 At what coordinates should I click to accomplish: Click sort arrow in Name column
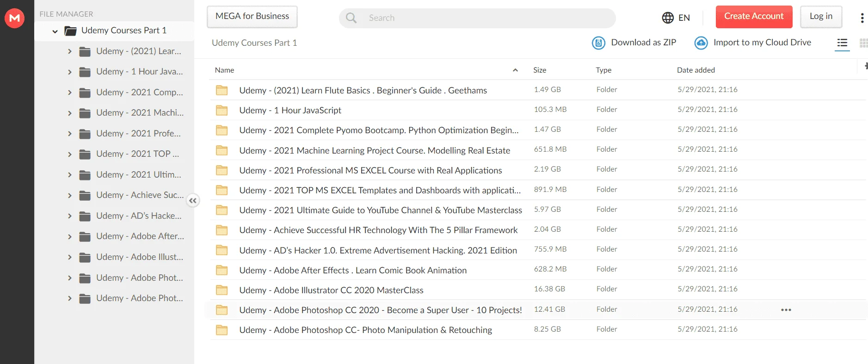pyautogui.click(x=515, y=70)
